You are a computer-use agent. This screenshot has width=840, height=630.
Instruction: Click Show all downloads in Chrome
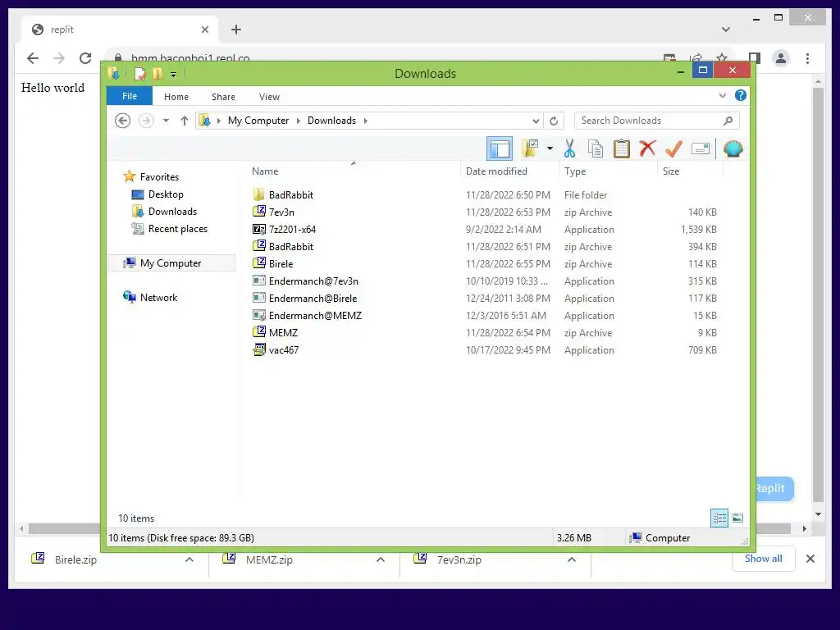764,559
